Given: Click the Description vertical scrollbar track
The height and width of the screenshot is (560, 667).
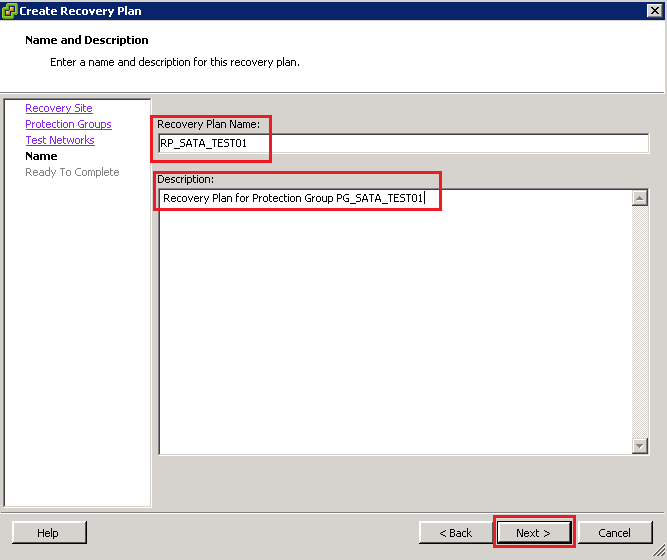Looking at the screenshot, I should [641, 320].
